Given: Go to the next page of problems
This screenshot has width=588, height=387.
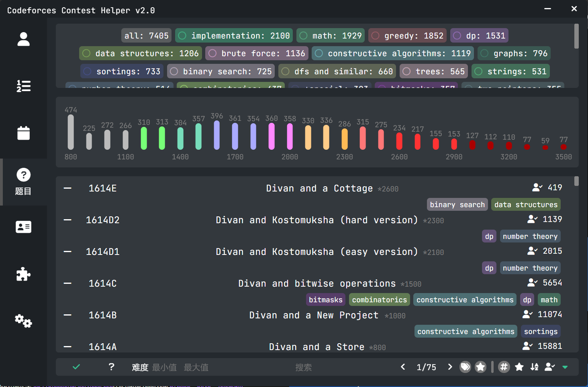Looking at the screenshot, I should [x=450, y=367].
